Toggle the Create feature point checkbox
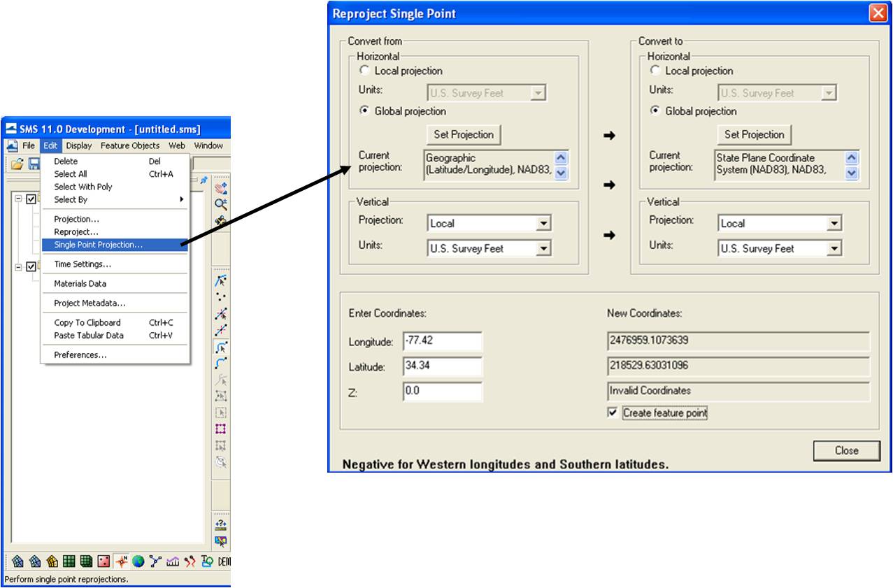893x588 pixels. pyautogui.click(x=613, y=413)
